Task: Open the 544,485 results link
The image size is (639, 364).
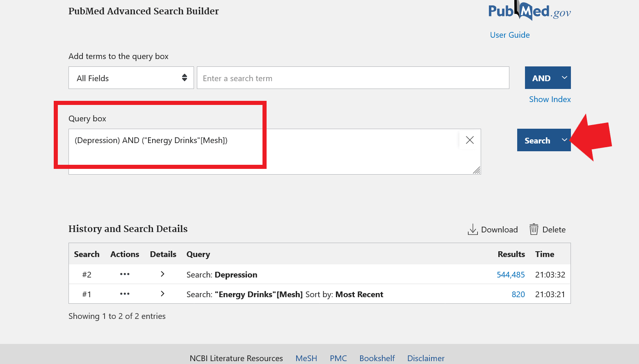Action: point(511,275)
